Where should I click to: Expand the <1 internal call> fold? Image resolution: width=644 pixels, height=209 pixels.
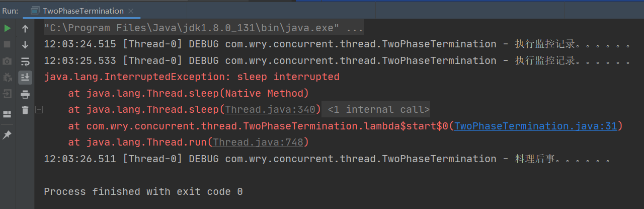point(378,109)
